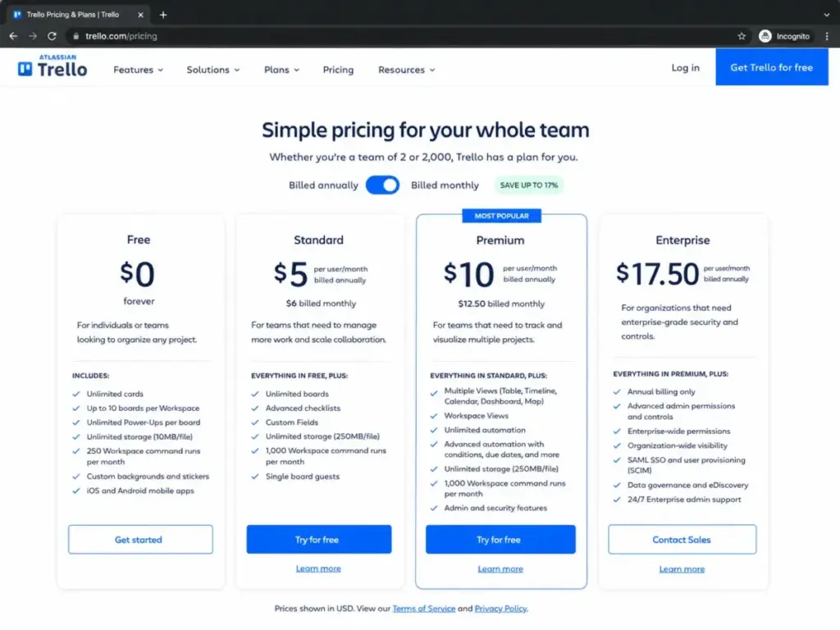Click 'Up to 10 boards per Workspace' text

point(143,409)
